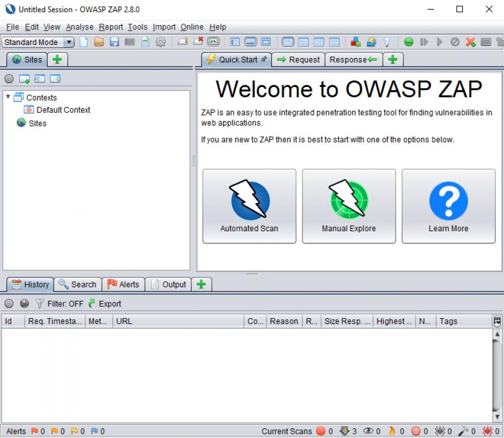Toggle tab names and icons display

point(213,42)
